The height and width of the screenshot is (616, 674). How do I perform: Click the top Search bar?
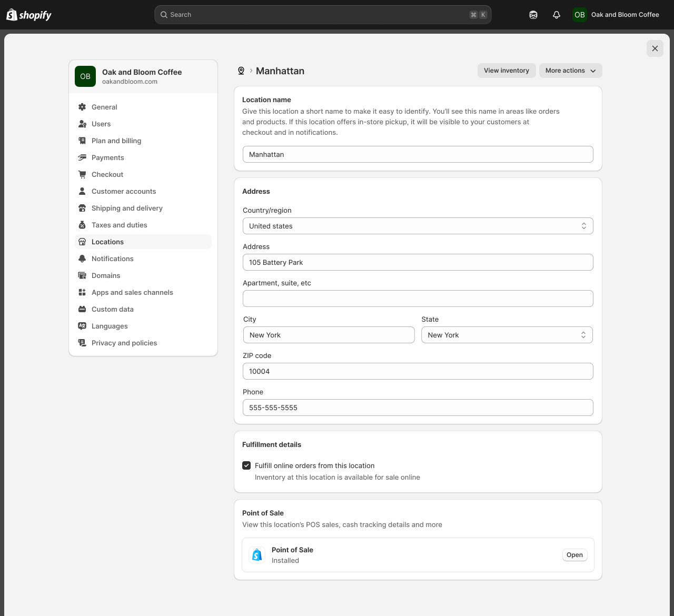(x=323, y=15)
